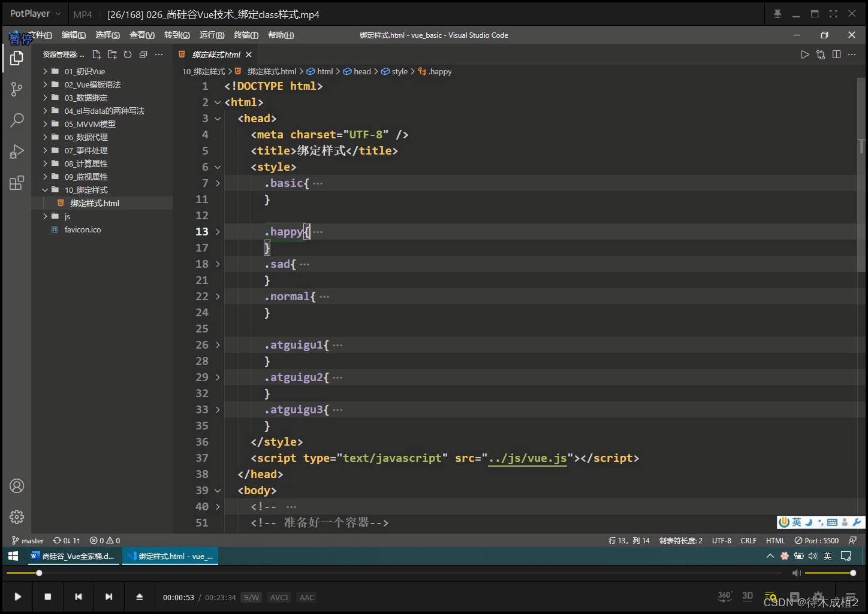Switch to Word document in taskbar
This screenshot has width=868, height=614.
click(73, 556)
